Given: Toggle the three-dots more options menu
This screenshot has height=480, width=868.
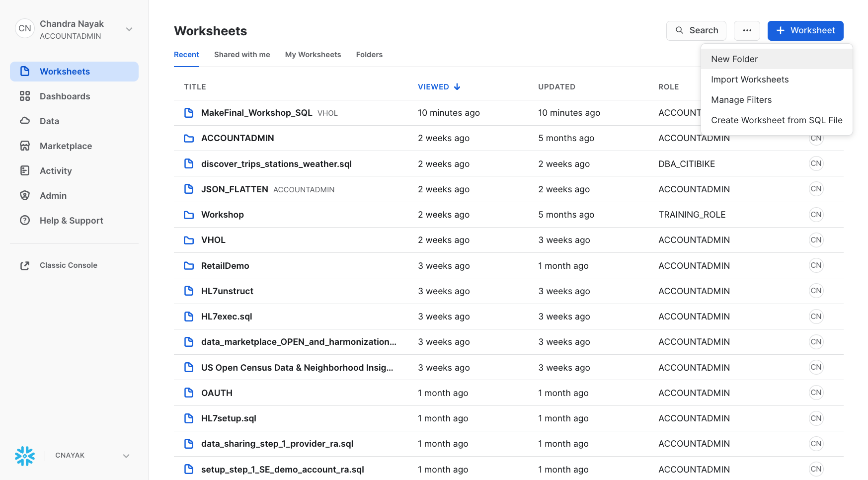Looking at the screenshot, I should click(747, 31).
